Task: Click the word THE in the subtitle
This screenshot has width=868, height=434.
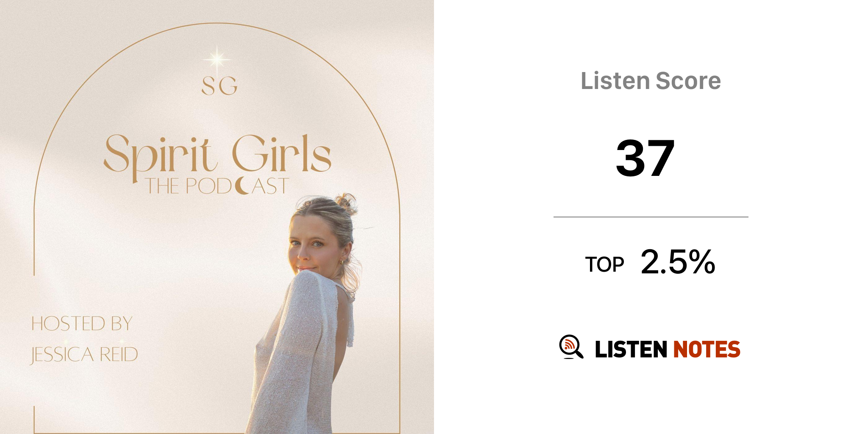Action: point(161,186)
